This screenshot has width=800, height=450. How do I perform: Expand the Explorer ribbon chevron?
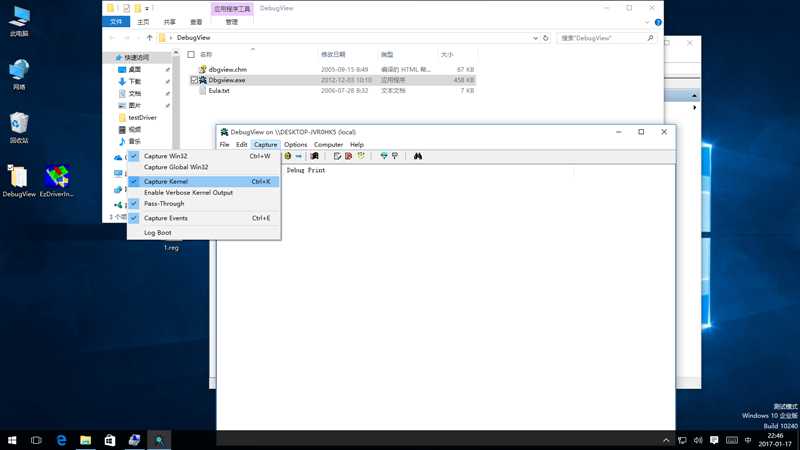click(x=647, y=22)
